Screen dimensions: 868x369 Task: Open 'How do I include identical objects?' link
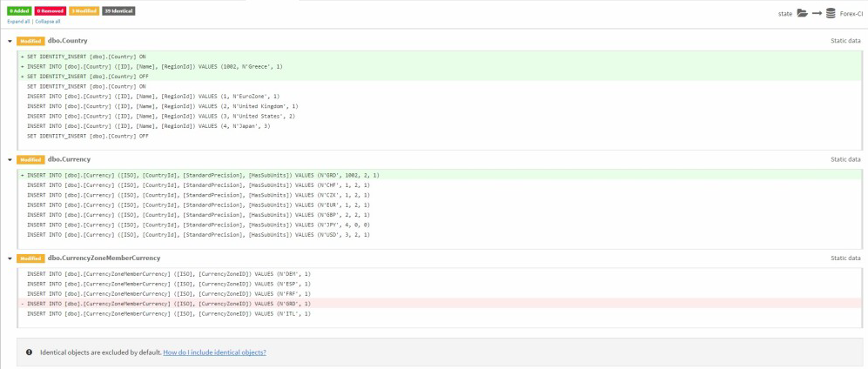214,352
